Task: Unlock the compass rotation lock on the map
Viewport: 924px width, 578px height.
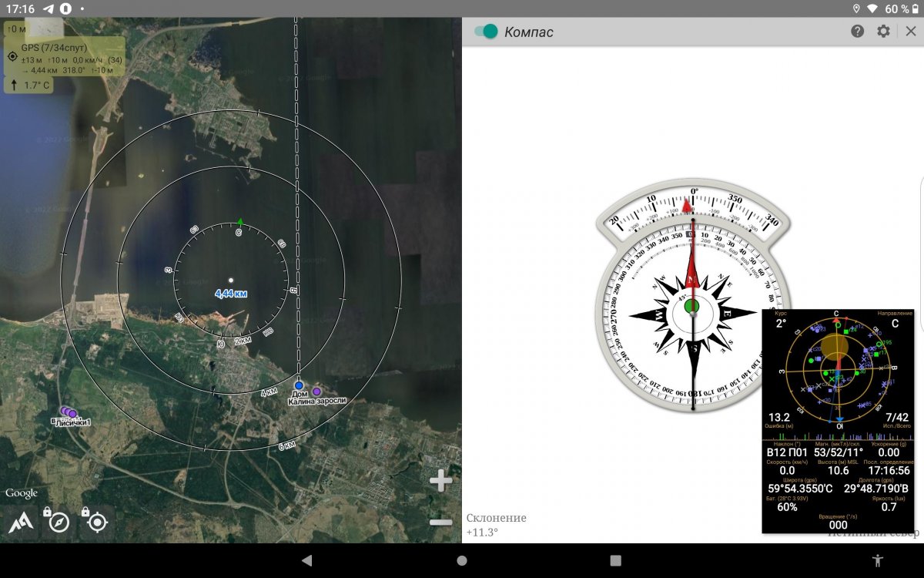Action: [59, 523]
